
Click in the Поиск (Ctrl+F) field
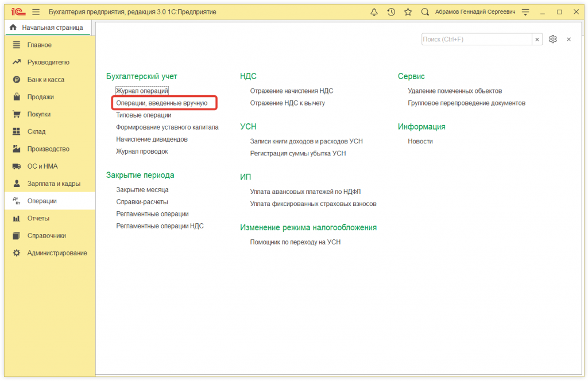[x=476, y=39]
